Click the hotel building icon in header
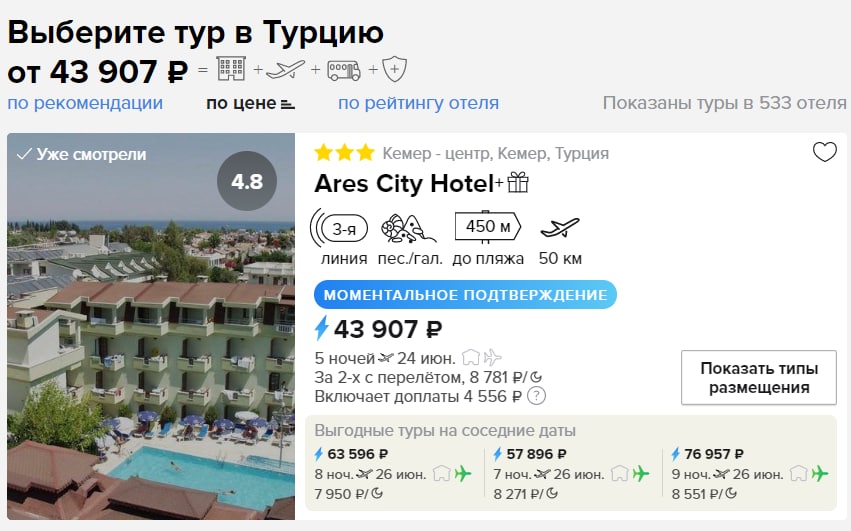 point(231,69)
